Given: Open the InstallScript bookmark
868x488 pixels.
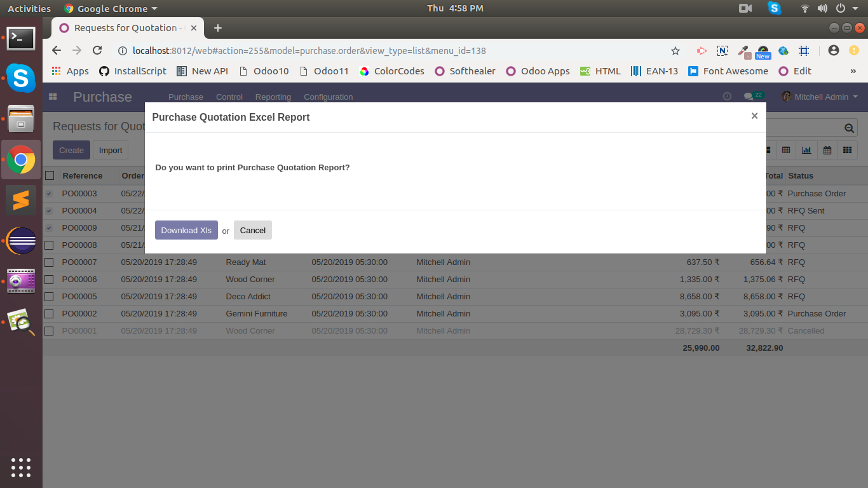Looking at the screenshot, I should (x=132, y=71).
